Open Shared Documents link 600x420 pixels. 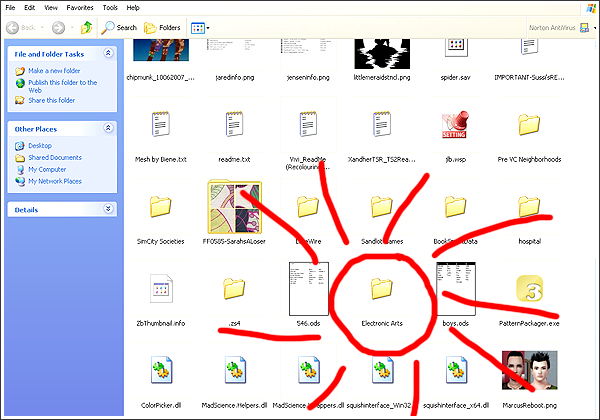55,158
